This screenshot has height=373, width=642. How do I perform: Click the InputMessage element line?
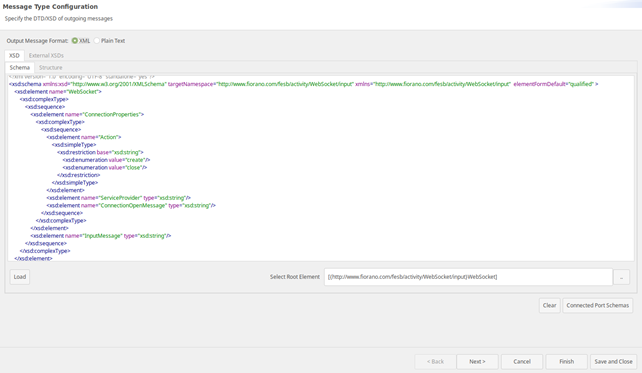tap(101, 236)
